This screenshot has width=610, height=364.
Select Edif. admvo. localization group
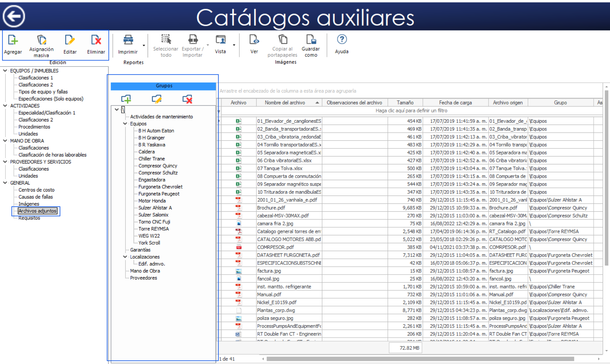152,264
